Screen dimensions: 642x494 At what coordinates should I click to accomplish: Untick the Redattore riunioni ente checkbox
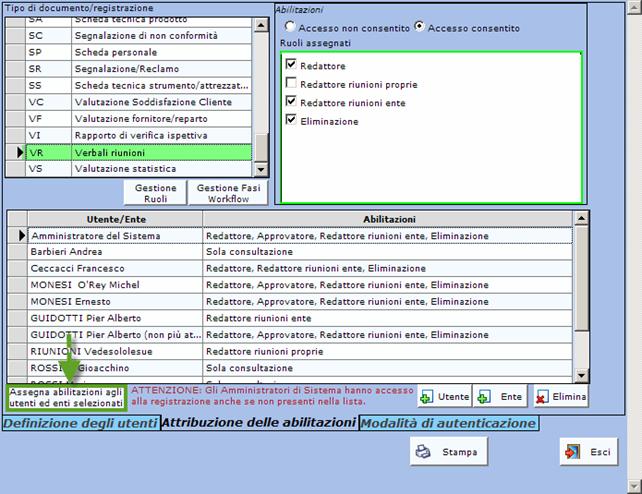tap(291, 102)
